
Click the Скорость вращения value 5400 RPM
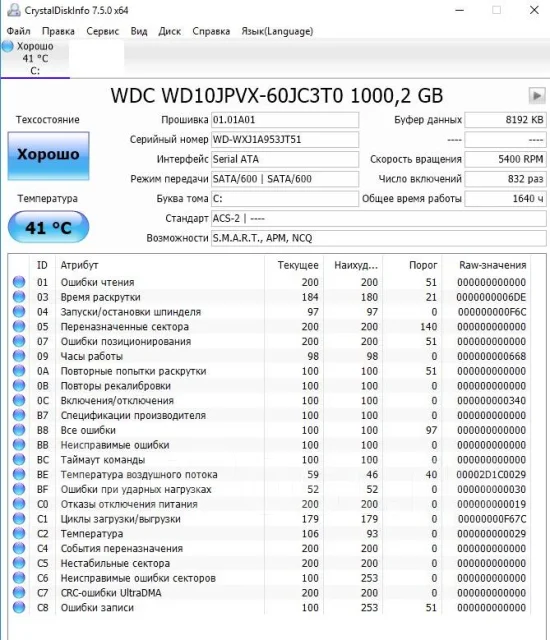pyautogui.click(x=505, y=159)
